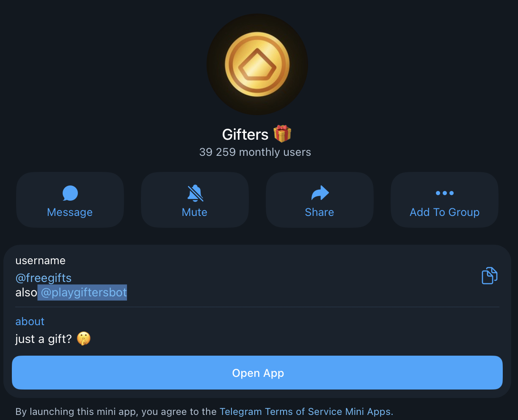Screen dimensions: 518x420
Task: Mute notifications via the Mute label
Action: (195, 212)
